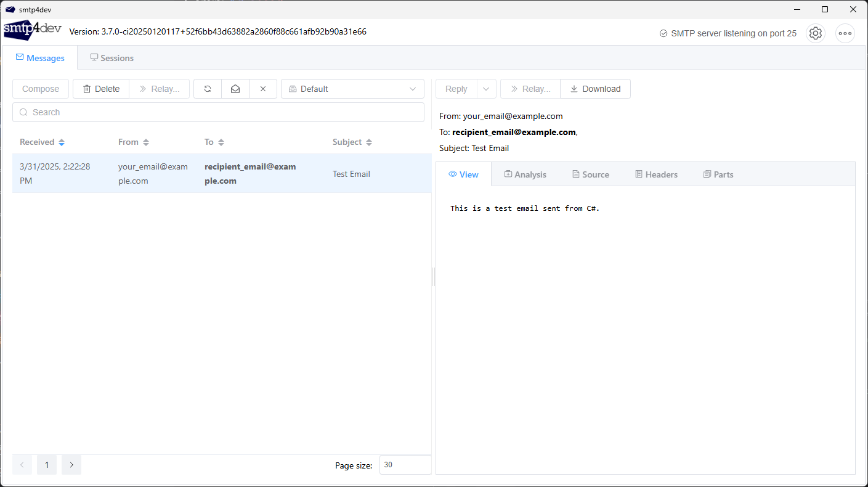The height and width of the screenshot is (487, 868).
Task: Clear all messages using the X icon
Action: pos(263,89)
